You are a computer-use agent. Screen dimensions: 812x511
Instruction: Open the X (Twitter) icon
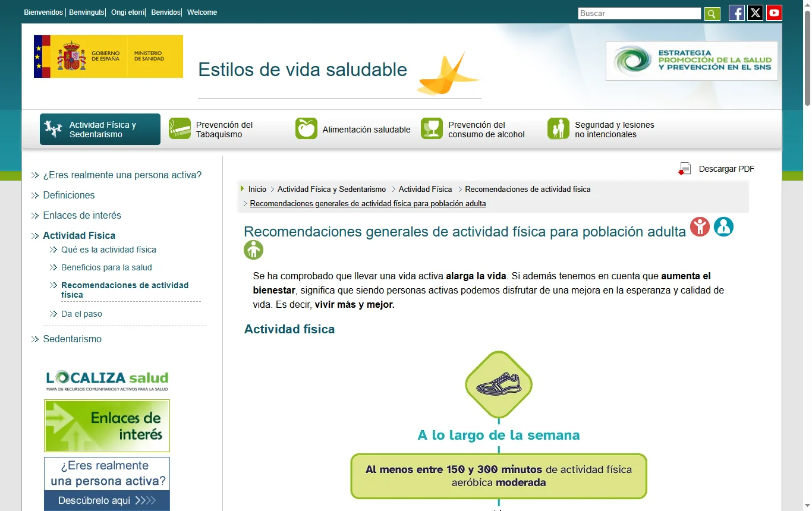pos(755,13)
